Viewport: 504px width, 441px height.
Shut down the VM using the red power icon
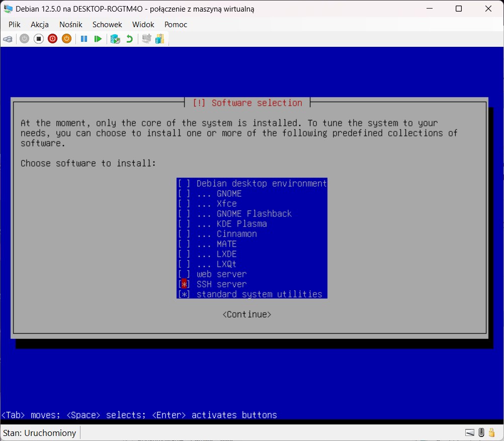53,39
